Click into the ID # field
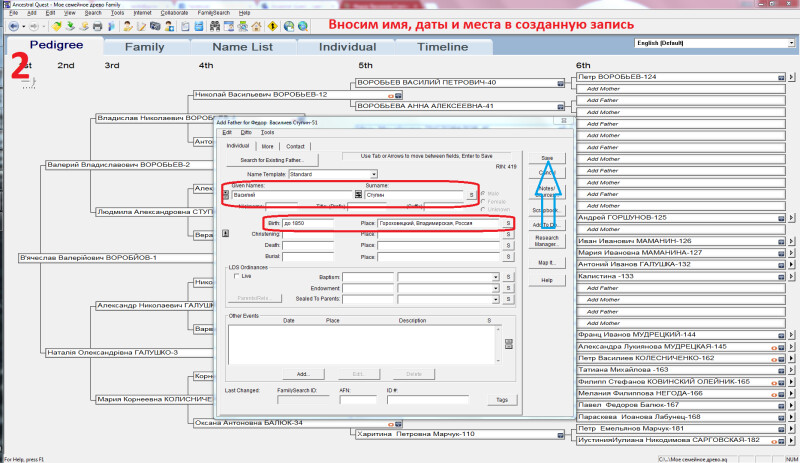Image resolution: width=800 pixels, height=463 pixels. coord(428,400)
